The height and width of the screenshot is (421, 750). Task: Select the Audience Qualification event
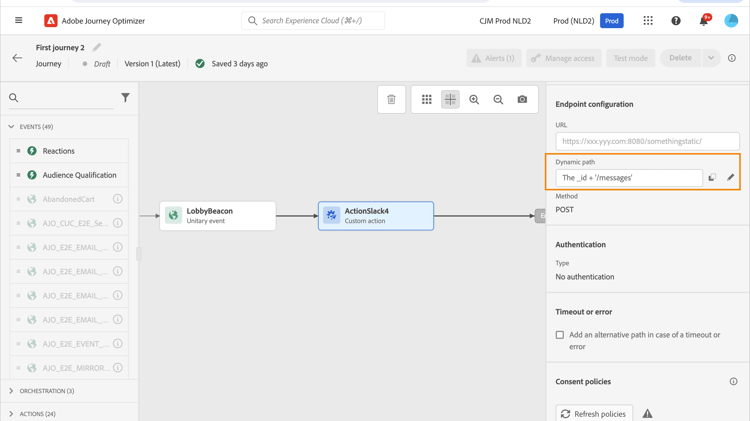click(x=79, y=175)
